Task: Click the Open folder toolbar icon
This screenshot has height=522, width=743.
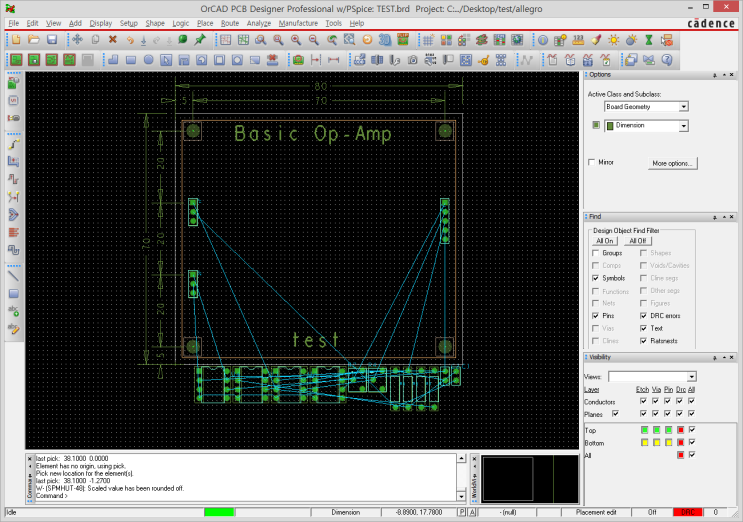Action: [34, 40]
